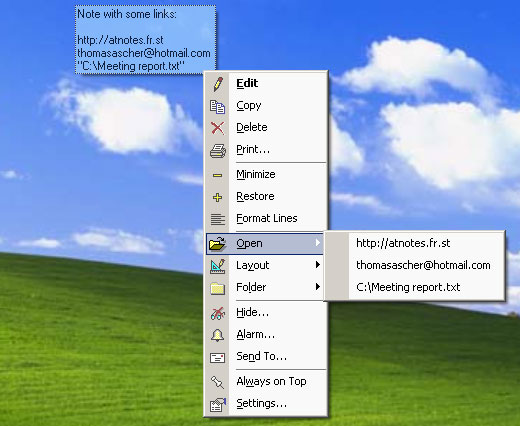The height and width of the screenshot is (426, 520).
Task: Click the Open submenu arrow
Action: coord(318,243)
